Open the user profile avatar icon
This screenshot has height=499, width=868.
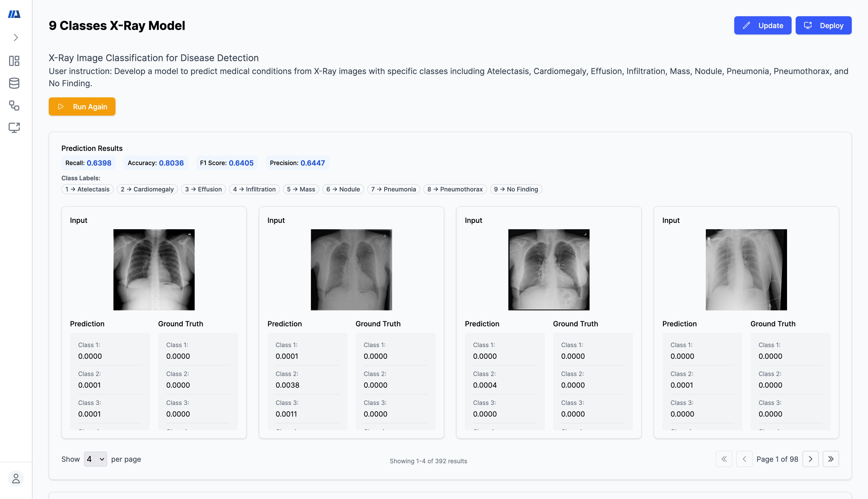coord(16,478)
